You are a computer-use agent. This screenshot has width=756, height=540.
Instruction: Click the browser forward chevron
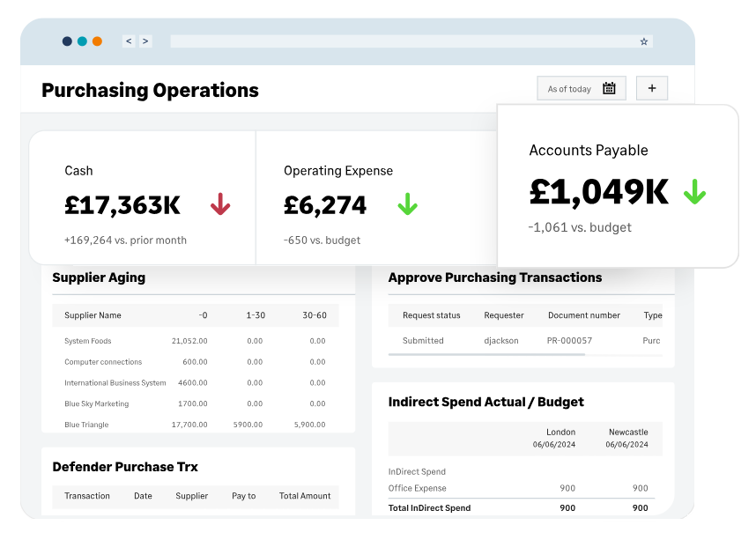[x=145, y=41]
